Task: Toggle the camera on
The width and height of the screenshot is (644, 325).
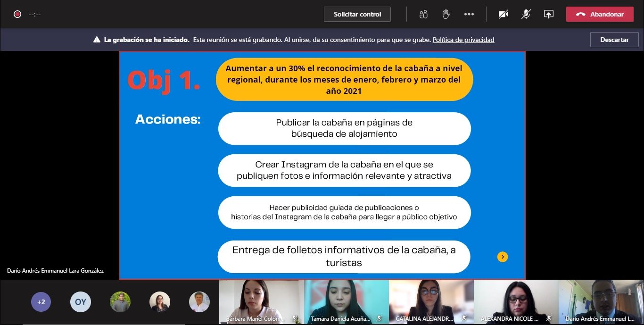Action: pos(503,14)
